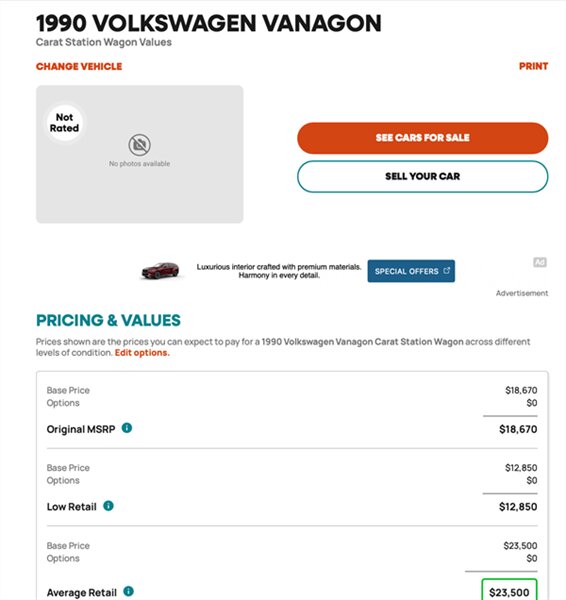Open the Edit options link
The height and width of the screenshot is (600, 566).
(x=142, y=352)
